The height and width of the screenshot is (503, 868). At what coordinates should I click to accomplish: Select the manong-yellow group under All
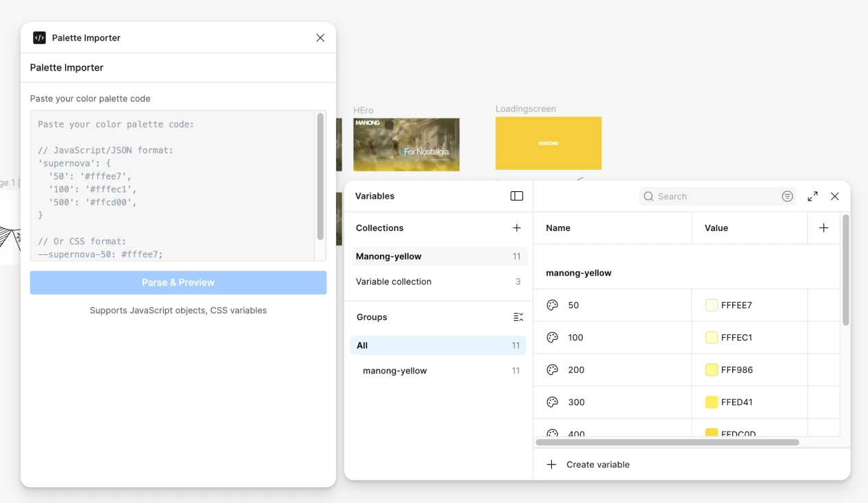394,370
